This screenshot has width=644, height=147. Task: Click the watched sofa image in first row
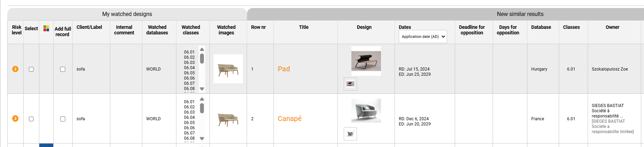[228, 69]
